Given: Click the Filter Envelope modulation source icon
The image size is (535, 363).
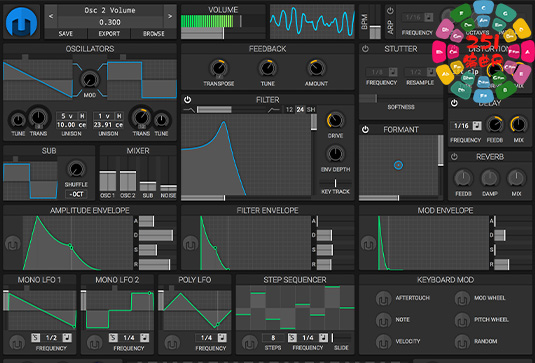Looking at the screenshot, I should coord(190,244).
